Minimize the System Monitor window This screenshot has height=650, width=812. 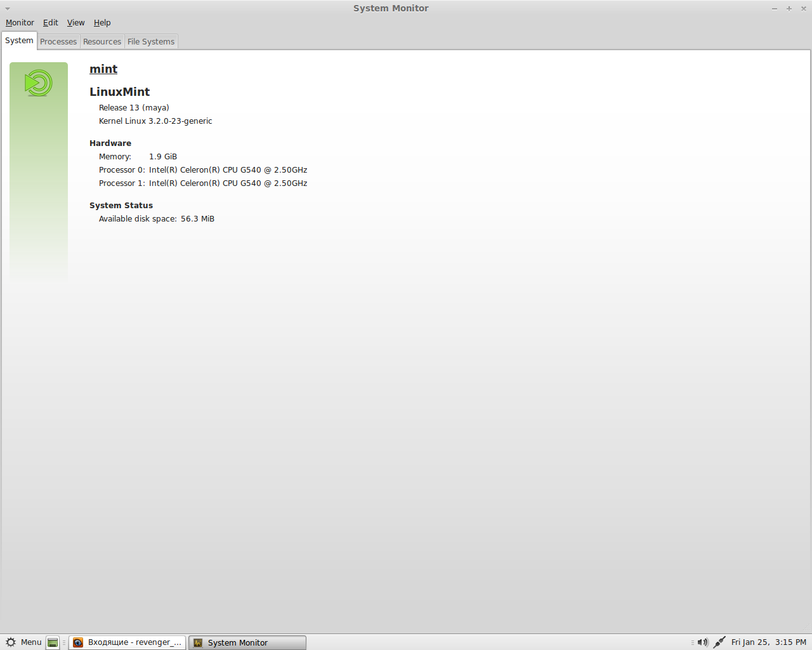pyautogui.click(x=775, y=9)
